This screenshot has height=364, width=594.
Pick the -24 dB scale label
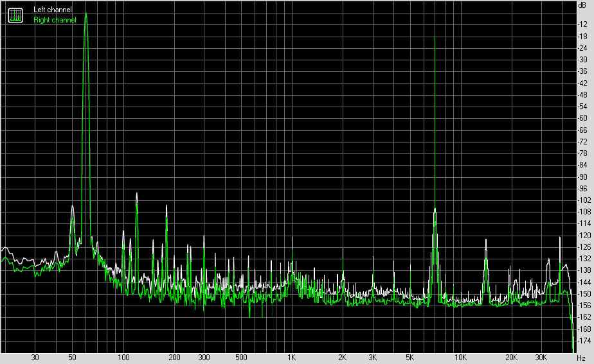point(582,48)
